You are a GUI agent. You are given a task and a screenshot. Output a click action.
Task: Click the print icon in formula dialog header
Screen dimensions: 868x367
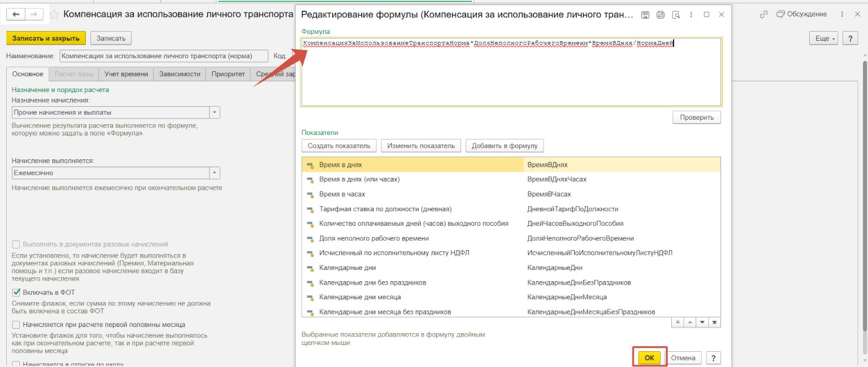[661, 15]
